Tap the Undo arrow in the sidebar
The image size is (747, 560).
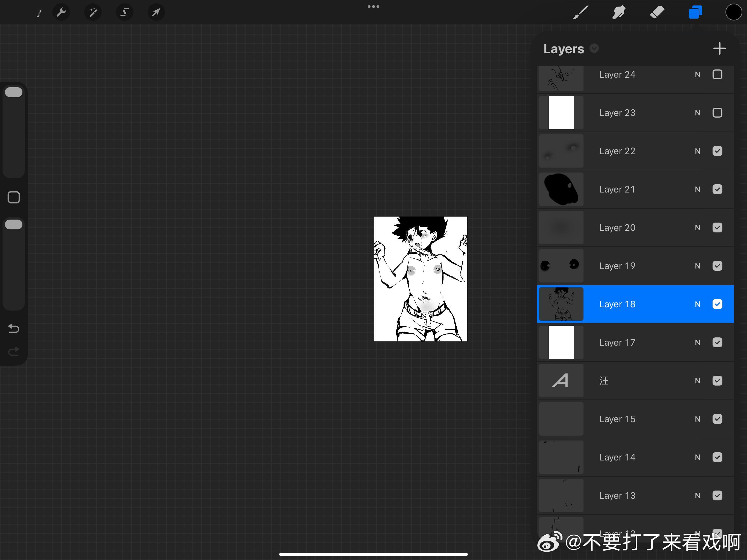point(13,328)
